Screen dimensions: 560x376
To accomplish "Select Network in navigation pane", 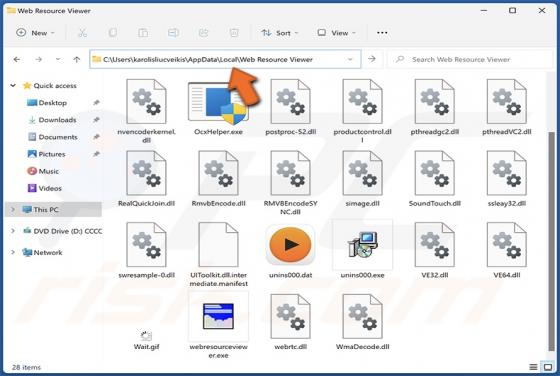I will coord(42,252).
